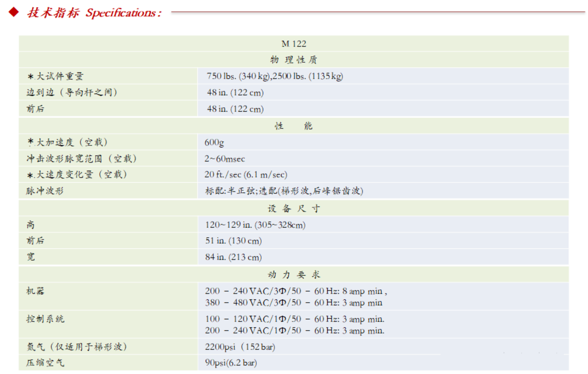Click 前后 label under 物理性质

tap(36, 108)
